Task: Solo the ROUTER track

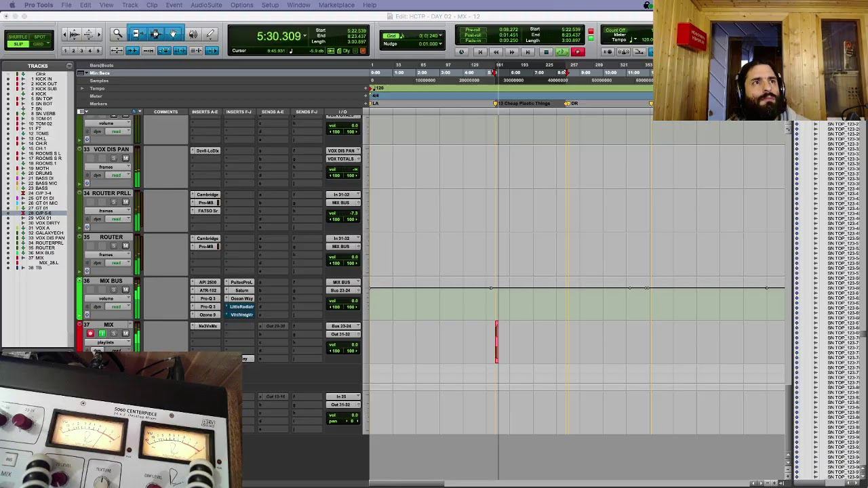Action: (x=113, y=245)
